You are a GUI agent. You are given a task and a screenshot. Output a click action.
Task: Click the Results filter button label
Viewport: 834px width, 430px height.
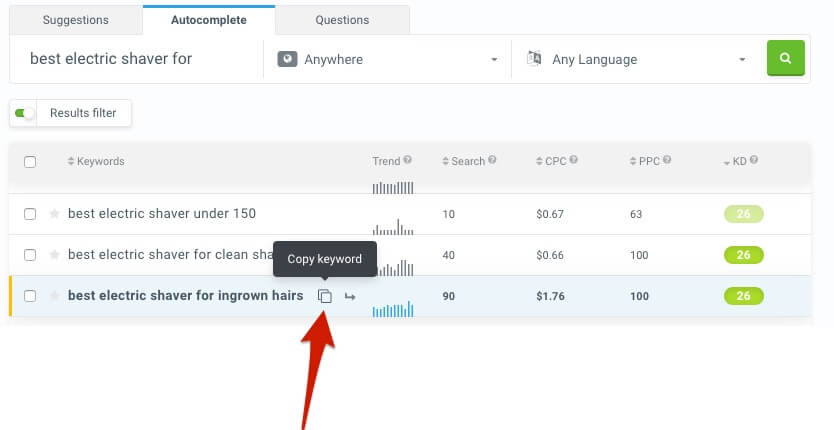click(x=83, y=113)
